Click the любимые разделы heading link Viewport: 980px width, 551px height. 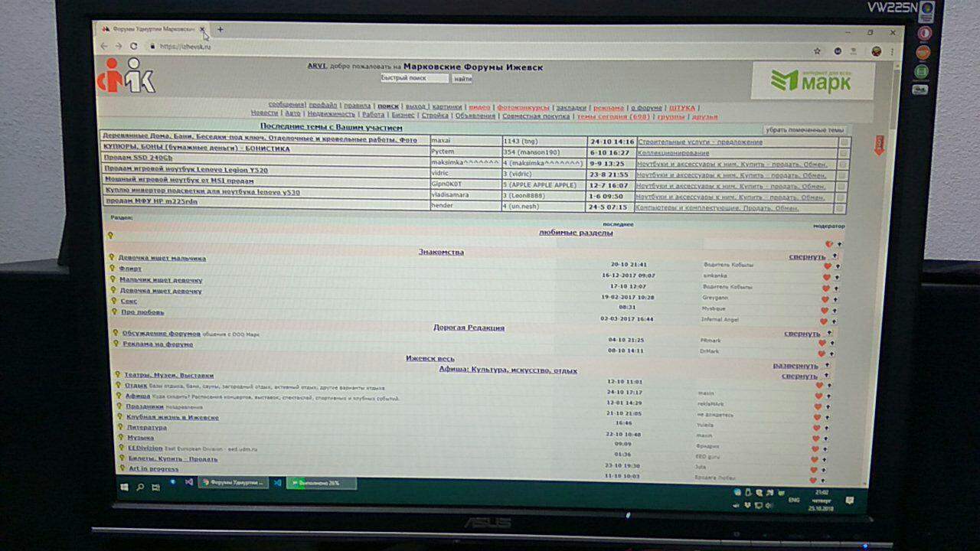[x=575, y=232]
